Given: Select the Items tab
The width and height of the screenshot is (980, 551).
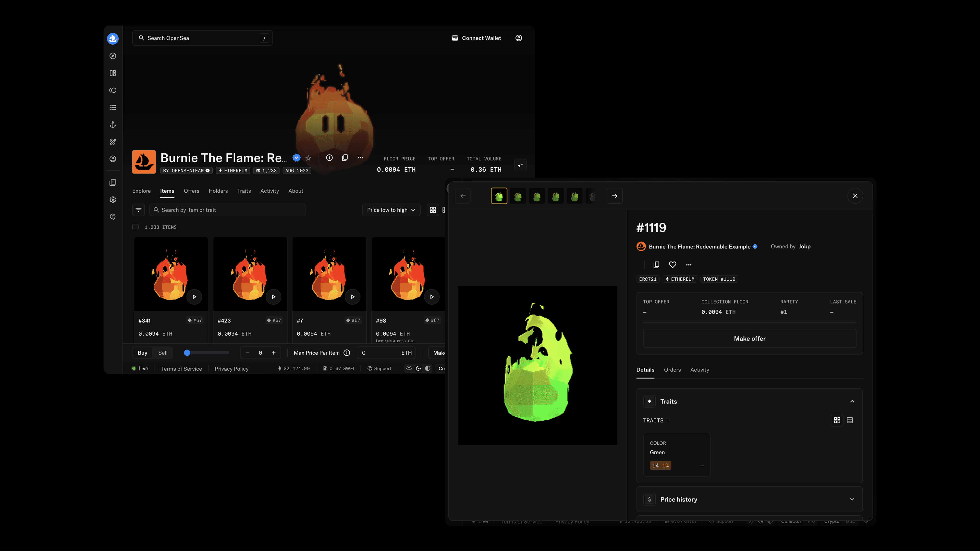Looking at the screenshot, I should (x=167, y=191).
